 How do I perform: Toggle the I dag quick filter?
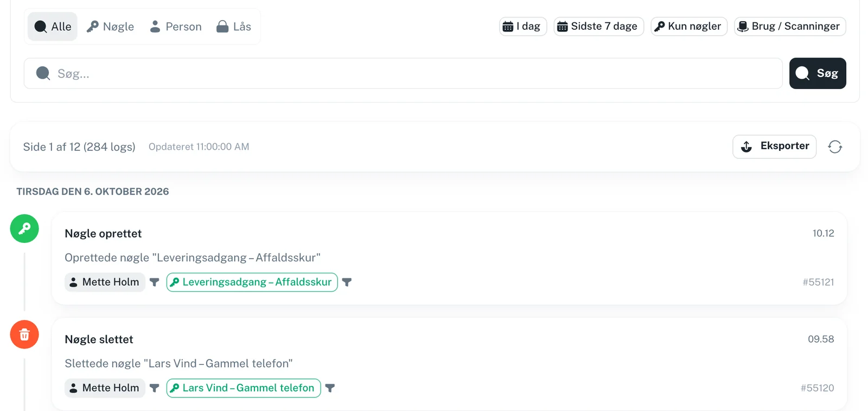pyautogui.click(x=523, y=26)
